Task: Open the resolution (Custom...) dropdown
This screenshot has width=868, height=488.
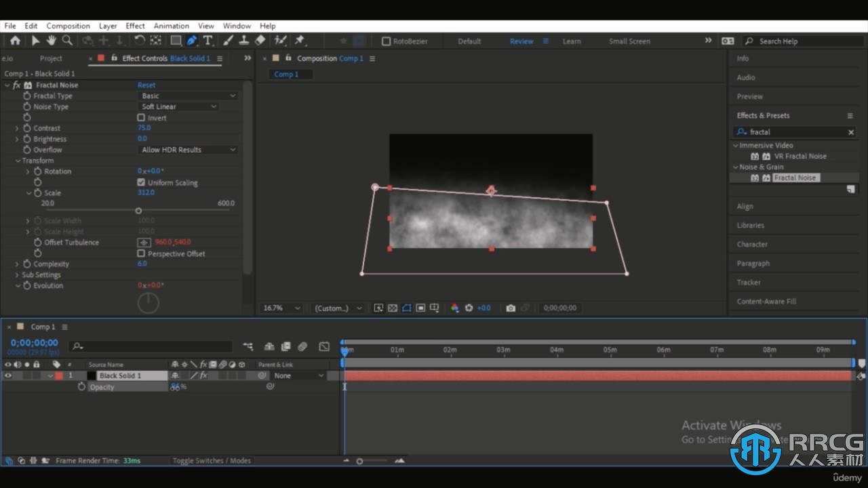Action: point(338,308)
